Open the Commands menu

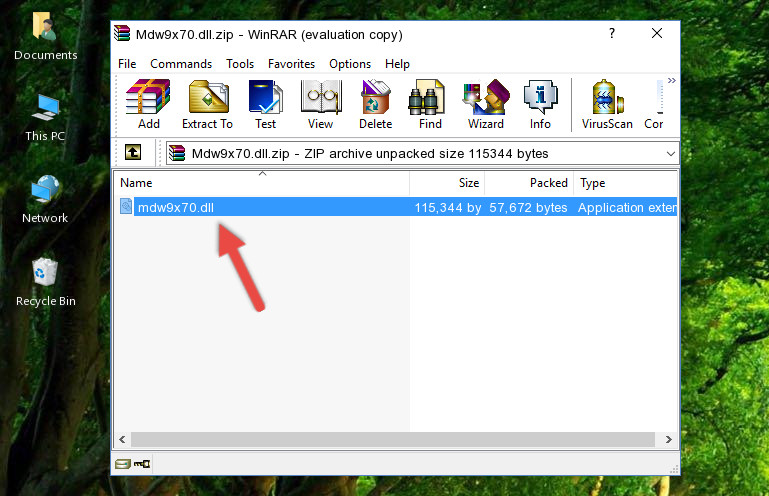(x=181, y=64)
